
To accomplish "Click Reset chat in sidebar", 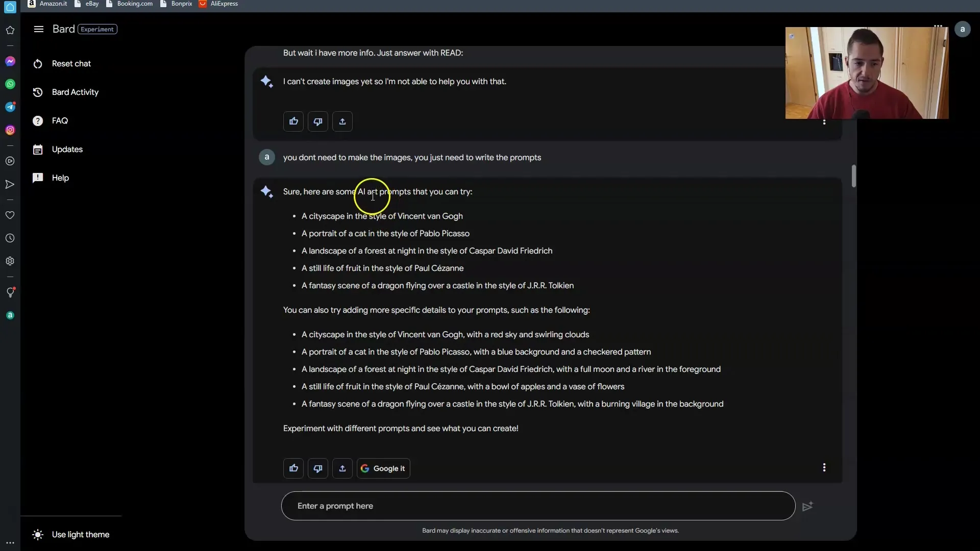I will (x=71, y=64).
